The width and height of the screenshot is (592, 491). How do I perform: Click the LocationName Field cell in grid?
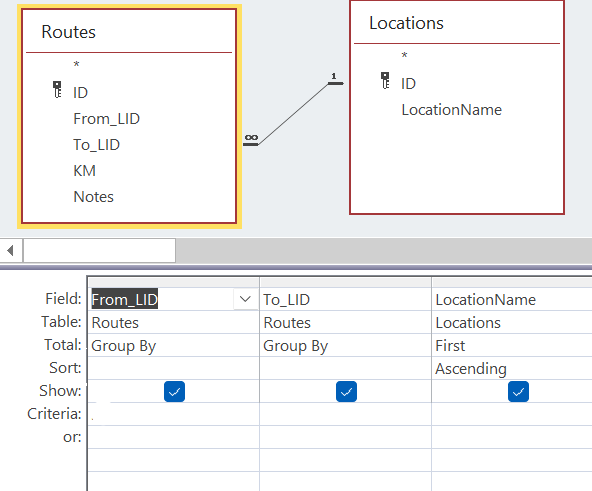pyautogui.click(x=513, y=300)
